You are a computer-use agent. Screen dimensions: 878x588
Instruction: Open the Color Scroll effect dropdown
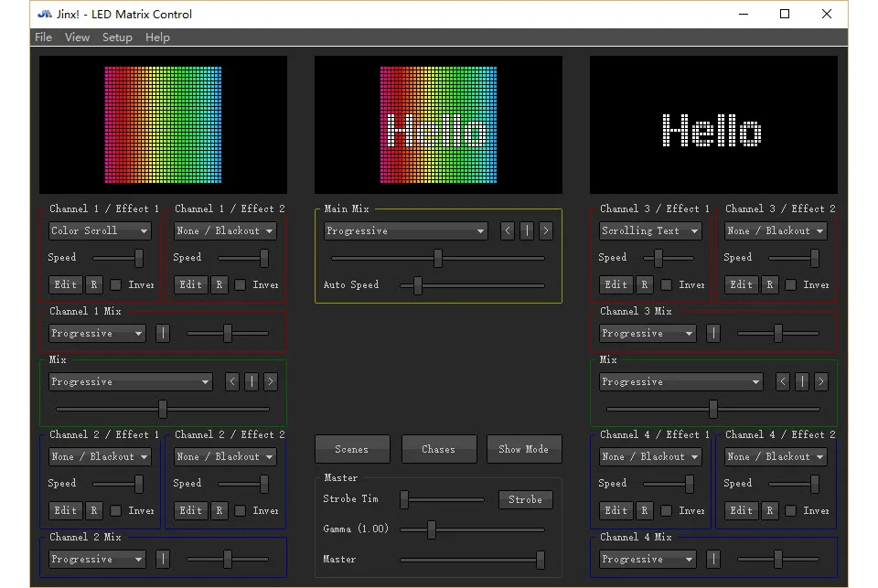click(100, 230)
